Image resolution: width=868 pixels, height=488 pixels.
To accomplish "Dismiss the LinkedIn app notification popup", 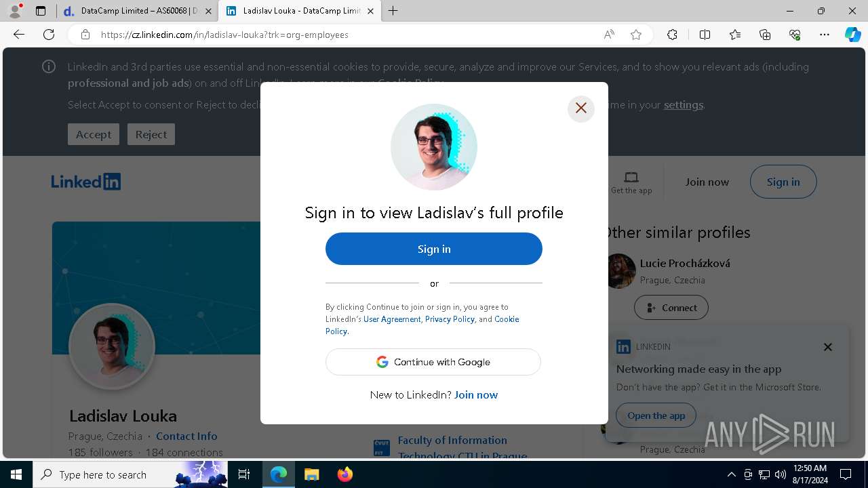I will (827, 347).
